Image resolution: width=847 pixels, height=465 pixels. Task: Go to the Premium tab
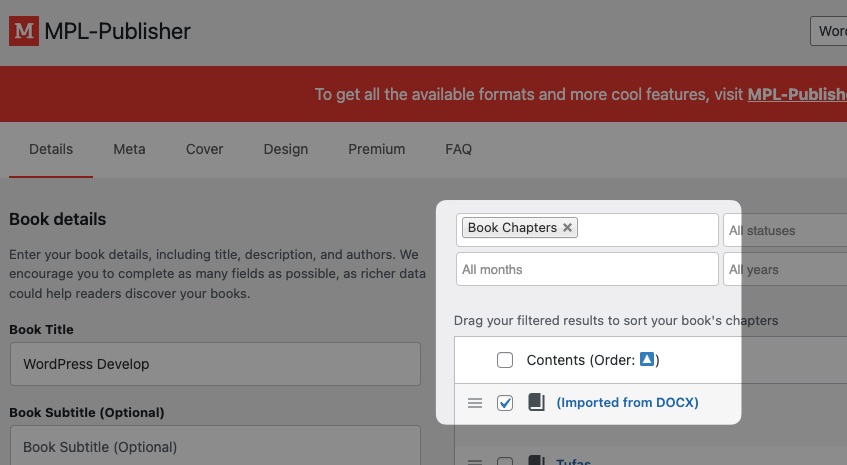pos(376,149)
